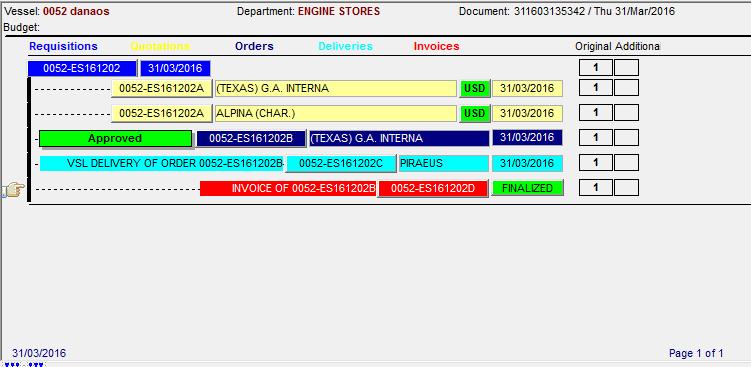Click the order date 31/03/2016

[527, 138]
